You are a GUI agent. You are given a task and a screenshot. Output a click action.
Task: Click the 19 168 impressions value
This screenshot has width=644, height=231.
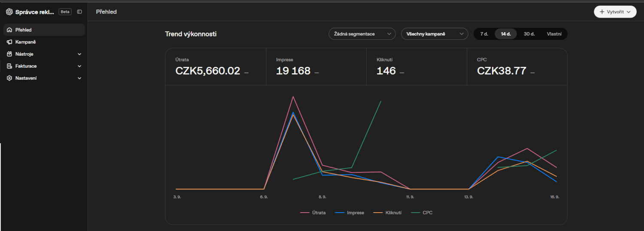[x=293, y=71]
